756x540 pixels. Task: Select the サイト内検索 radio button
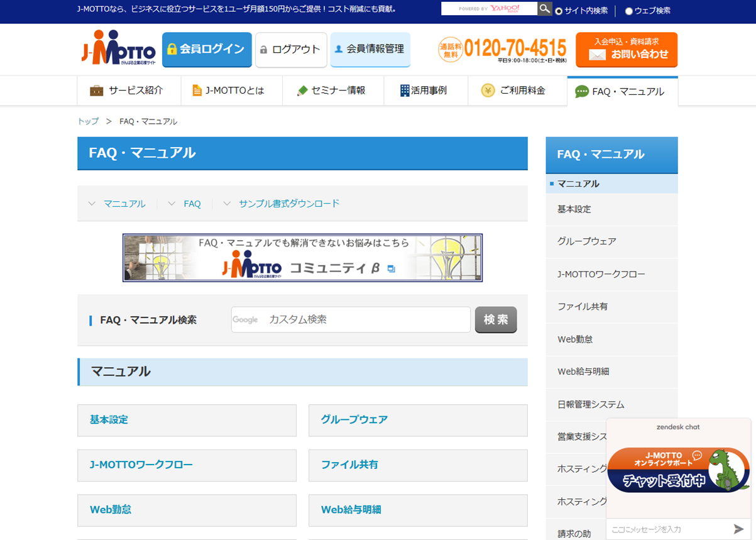point(559,11)
